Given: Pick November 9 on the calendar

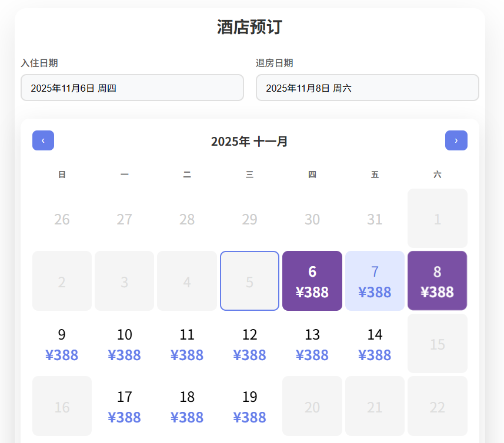Looking at the screenshot, I should coord(62,344).
